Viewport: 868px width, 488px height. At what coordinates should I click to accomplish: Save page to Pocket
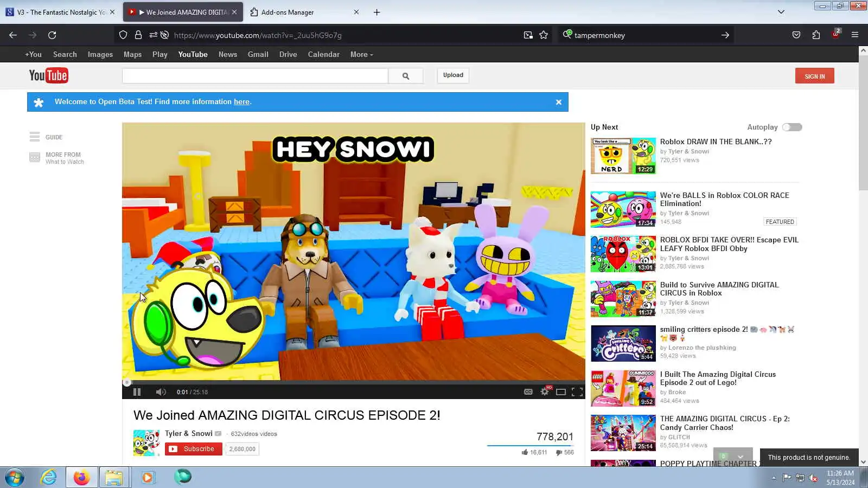pyautogui.click(x=796, y=35)
